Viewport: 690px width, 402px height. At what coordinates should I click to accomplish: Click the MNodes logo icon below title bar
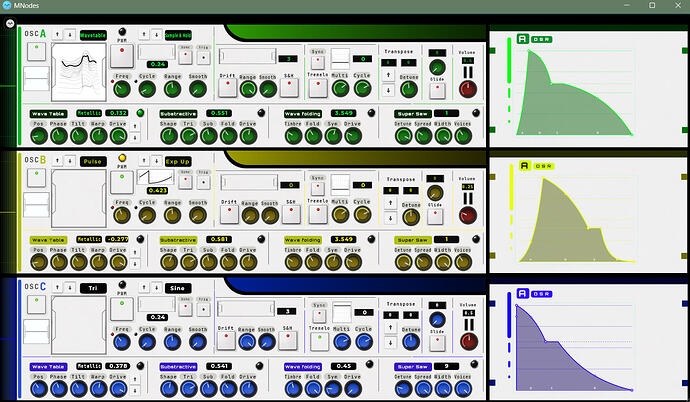coord(10,23)
